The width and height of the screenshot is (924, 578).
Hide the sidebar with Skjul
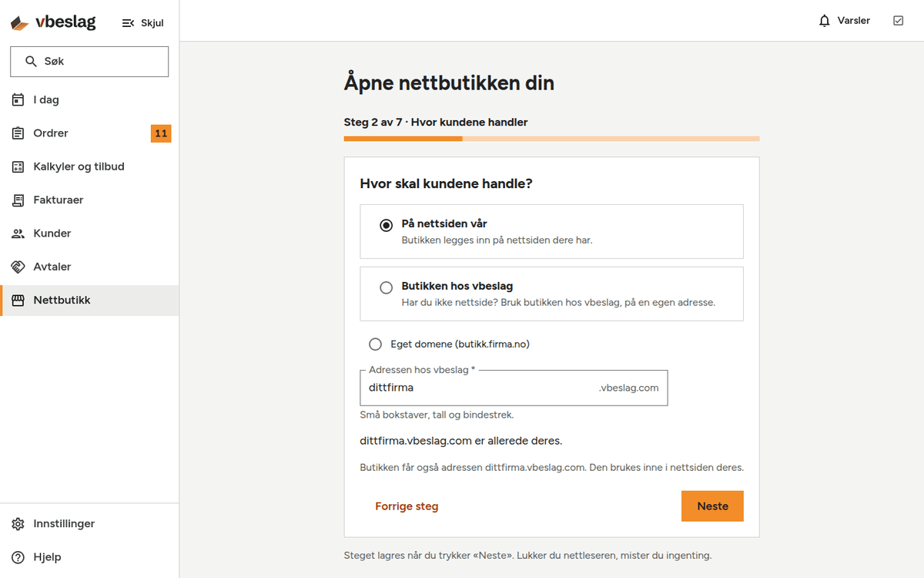pyautogui.click(x=143, y=23)
